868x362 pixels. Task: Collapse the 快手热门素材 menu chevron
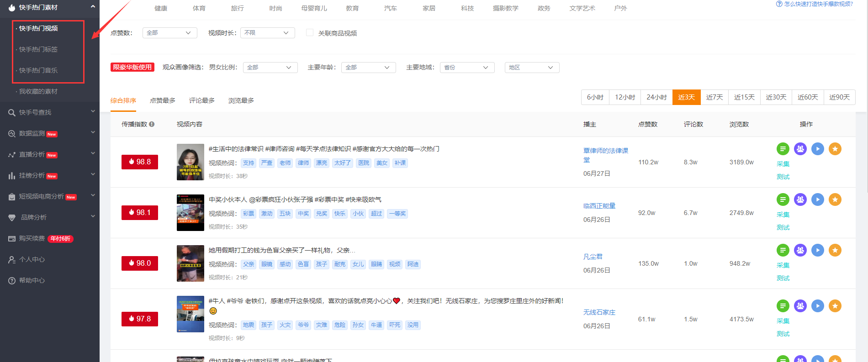point(93,6)
